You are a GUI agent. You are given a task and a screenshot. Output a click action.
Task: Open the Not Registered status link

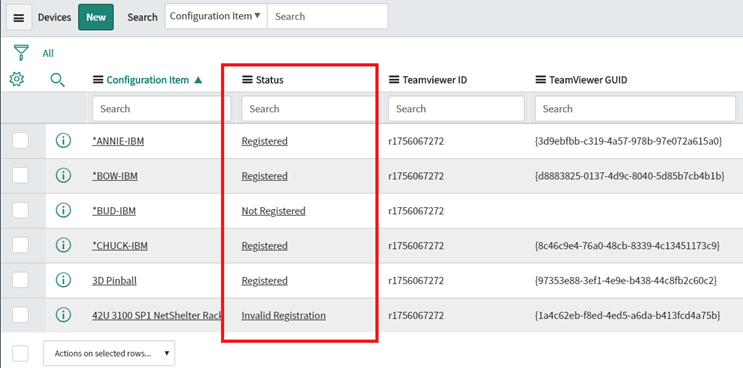273,211
